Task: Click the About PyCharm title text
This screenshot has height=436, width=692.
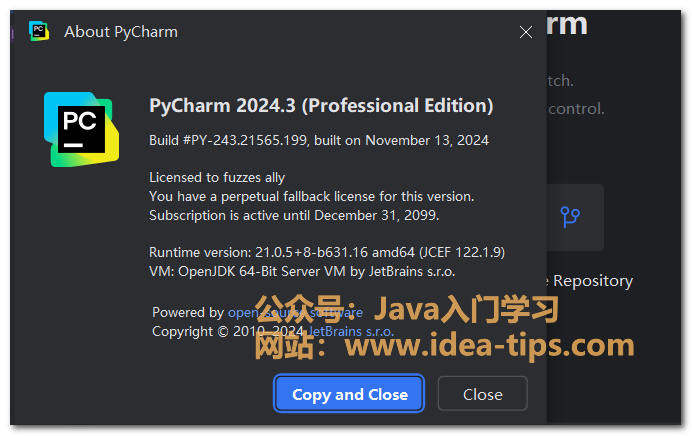Action: (x=121, y=32)
